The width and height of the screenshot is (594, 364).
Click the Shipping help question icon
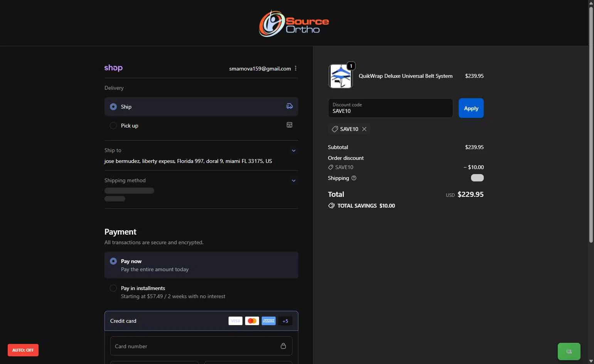[x=354, y=178]
